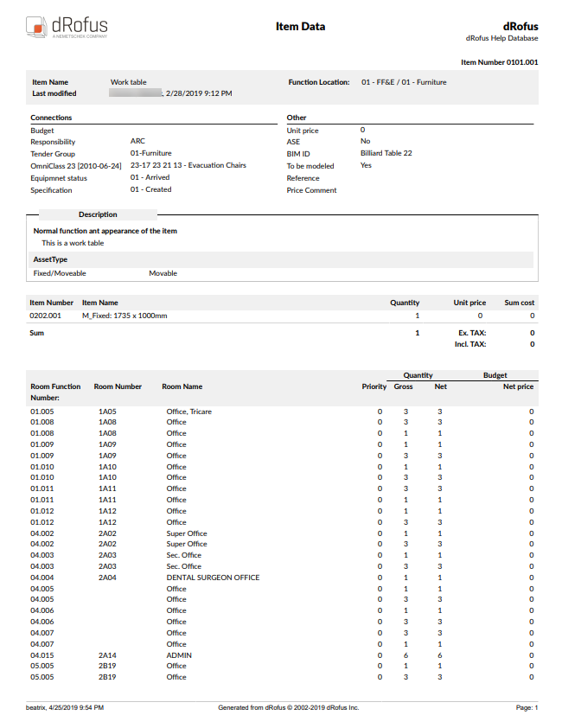Click BIM ID value Billiard Table 22
The width and height of the screenshot is (562, 728).
(386, 153)
